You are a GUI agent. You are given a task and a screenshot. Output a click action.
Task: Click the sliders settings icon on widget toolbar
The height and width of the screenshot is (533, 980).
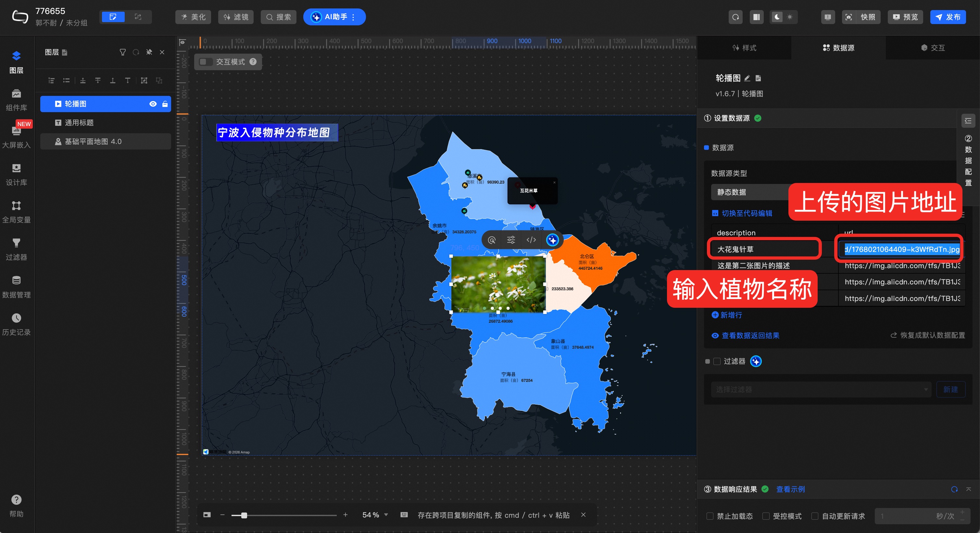511,240
